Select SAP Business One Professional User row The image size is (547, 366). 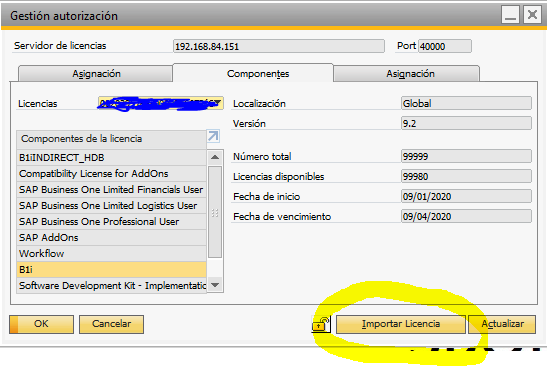112,222
